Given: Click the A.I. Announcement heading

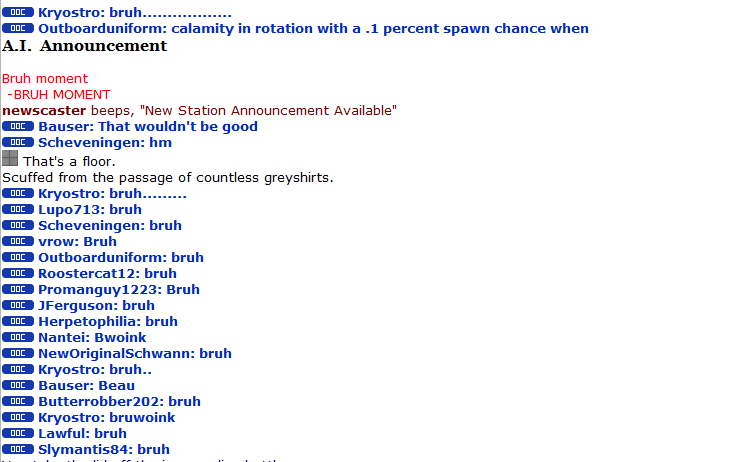Looking at the screenshot, I should point(85,46).
